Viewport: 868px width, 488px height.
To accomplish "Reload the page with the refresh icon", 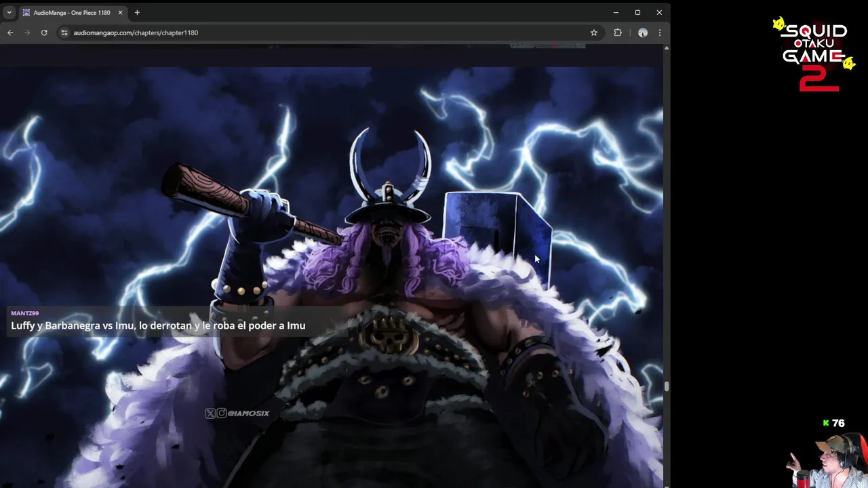I will 44,33.
